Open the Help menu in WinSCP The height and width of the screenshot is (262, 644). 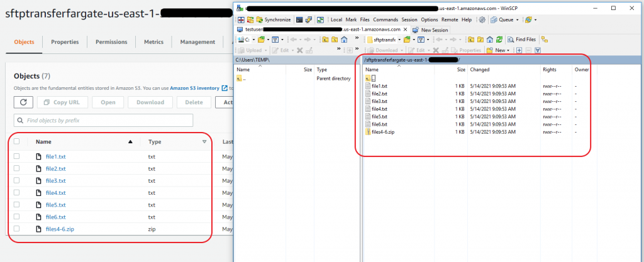pos(467,19)
